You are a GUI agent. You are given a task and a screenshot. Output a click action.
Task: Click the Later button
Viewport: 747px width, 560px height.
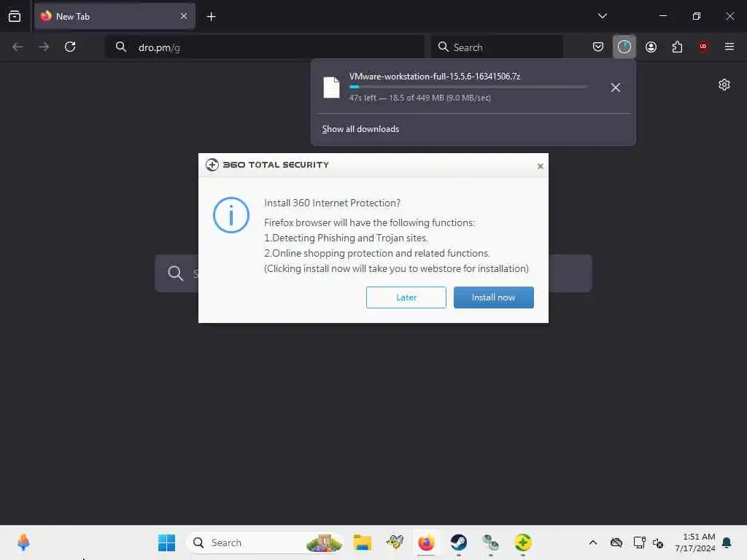coord(406,297)
